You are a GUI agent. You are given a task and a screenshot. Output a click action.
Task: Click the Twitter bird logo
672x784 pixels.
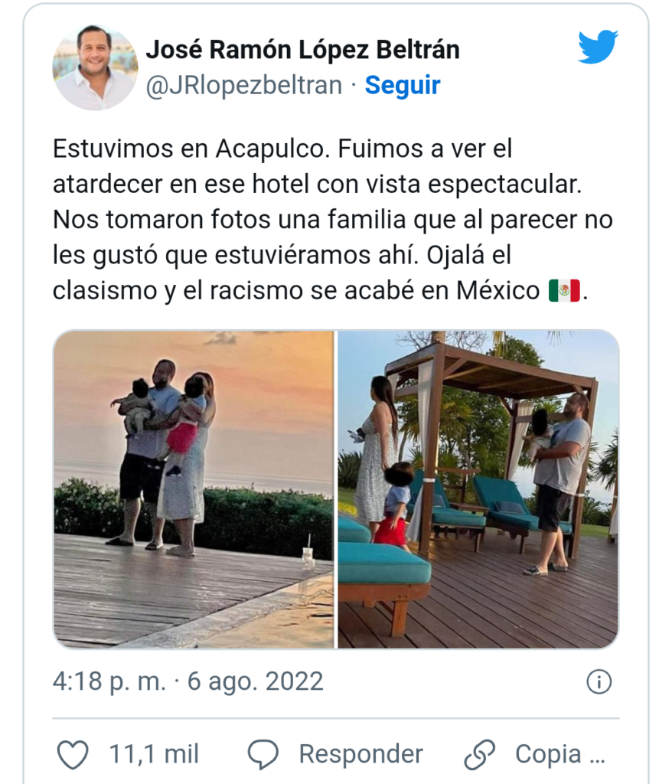coord(598,47)
